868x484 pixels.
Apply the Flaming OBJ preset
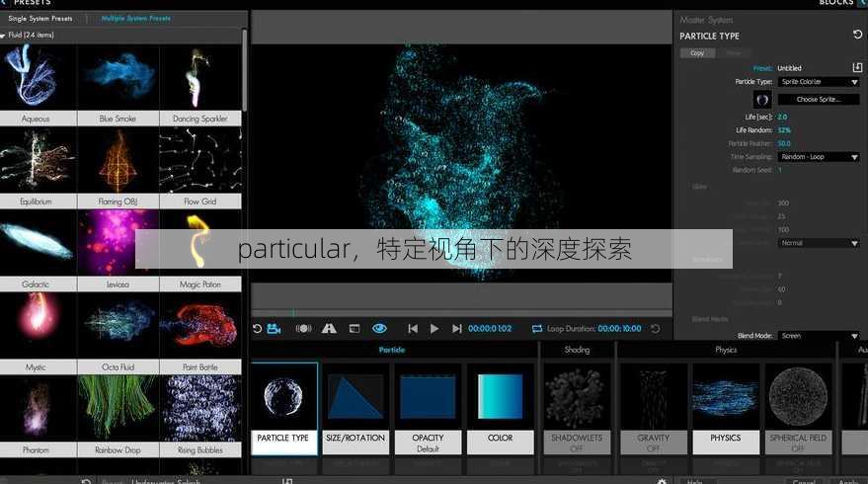(x=118, y=168)
